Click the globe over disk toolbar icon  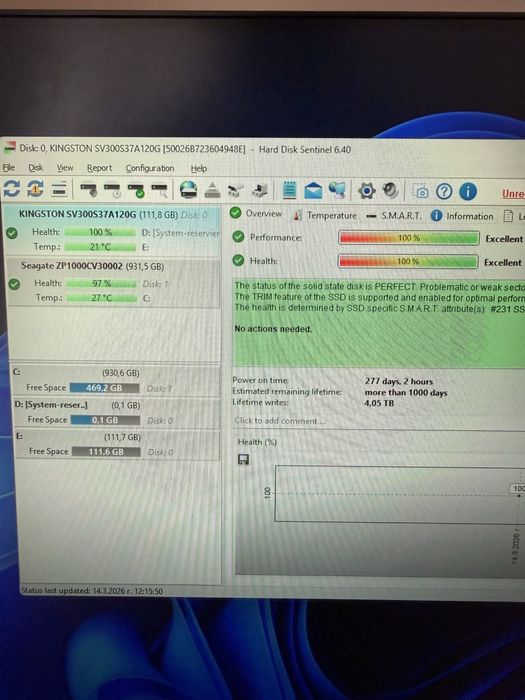pyautogui.click(x=188, y=190)
